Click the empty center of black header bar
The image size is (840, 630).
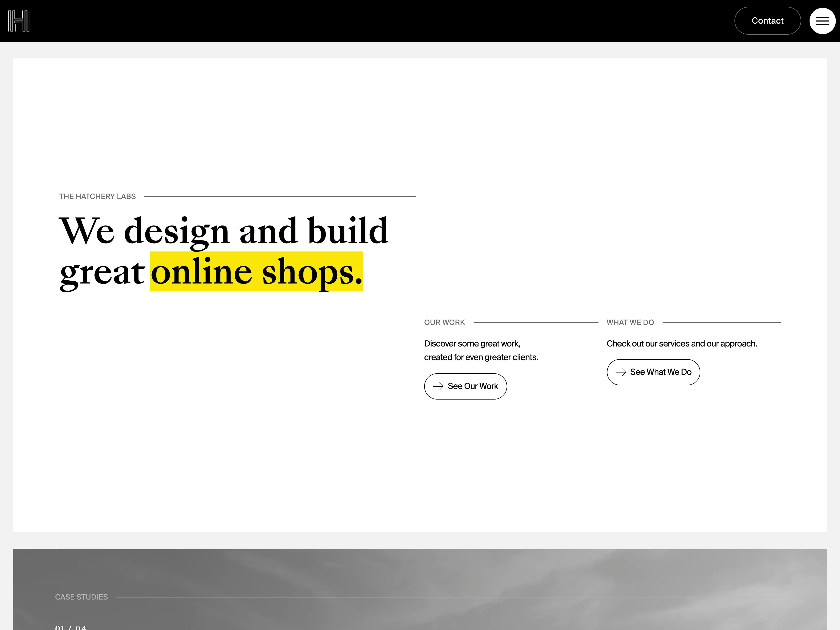(x=380, y=21)
